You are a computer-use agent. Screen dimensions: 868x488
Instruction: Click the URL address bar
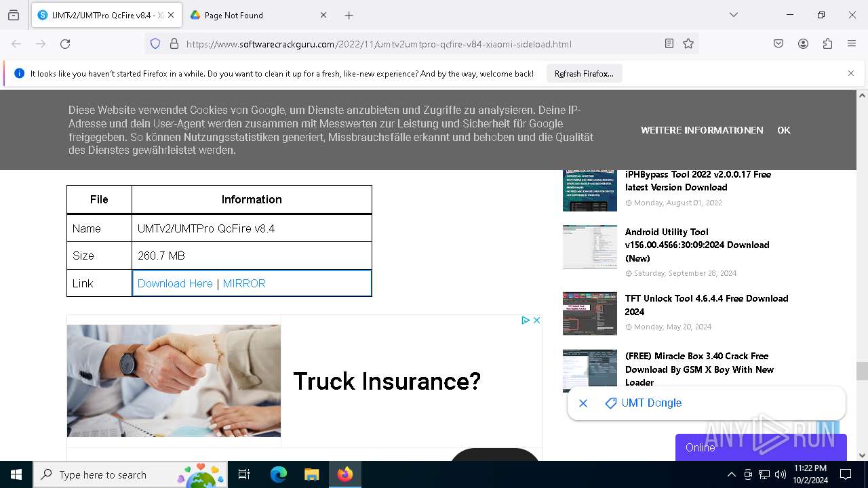[x=420, y=44]
